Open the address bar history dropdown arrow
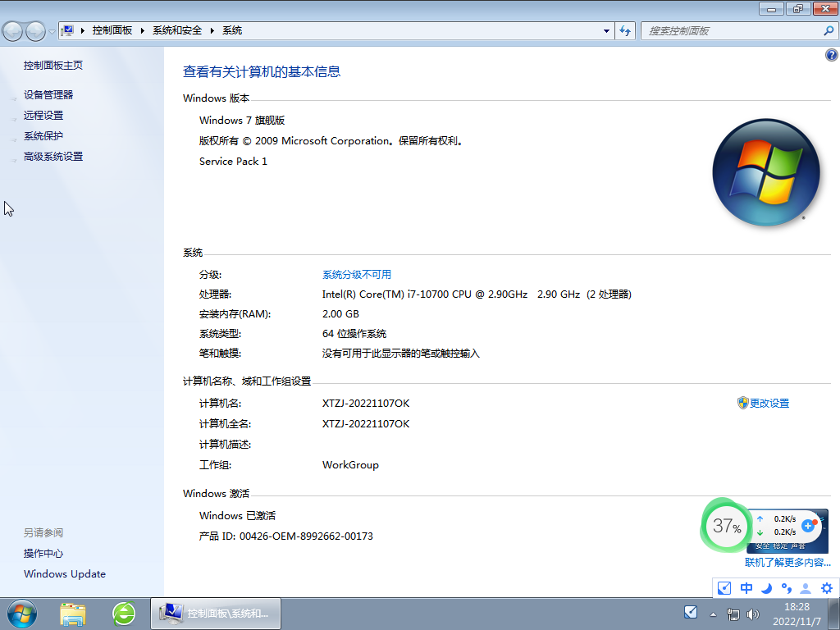 [605, 30]
